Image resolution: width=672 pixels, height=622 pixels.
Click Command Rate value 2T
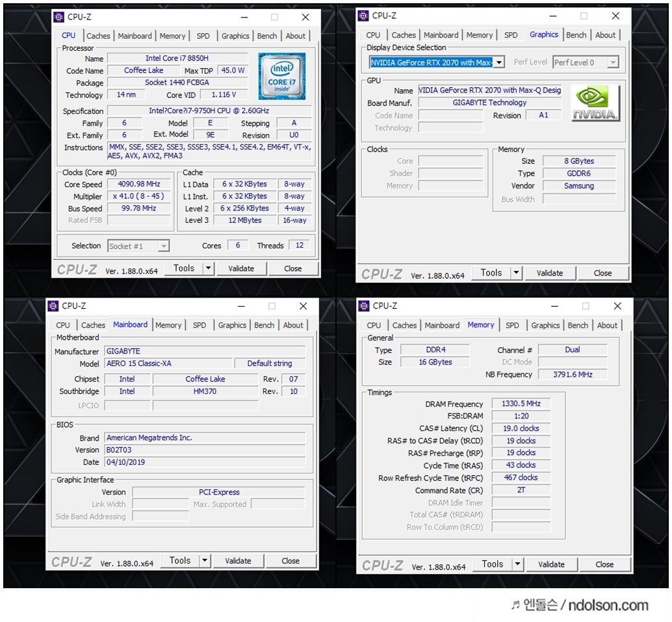click(521, 490)
